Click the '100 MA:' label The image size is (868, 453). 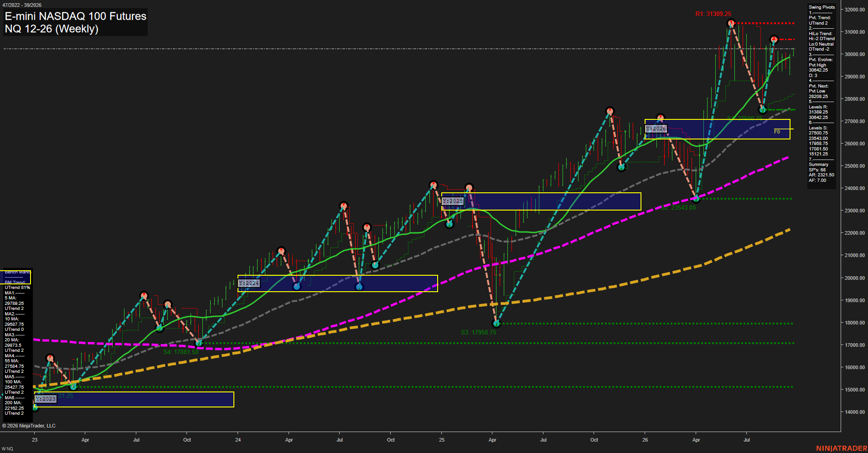coord(13,382)
